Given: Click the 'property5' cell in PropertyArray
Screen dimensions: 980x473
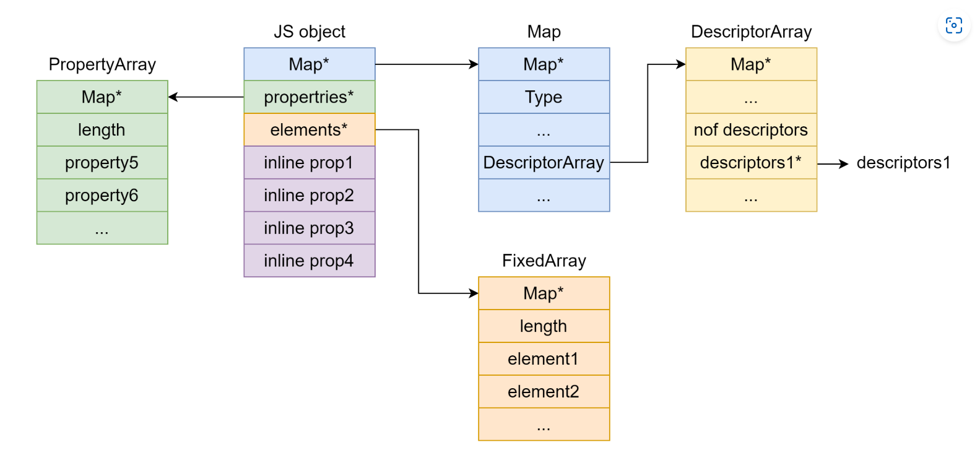Looking at the screenshot, I should 102,163.
